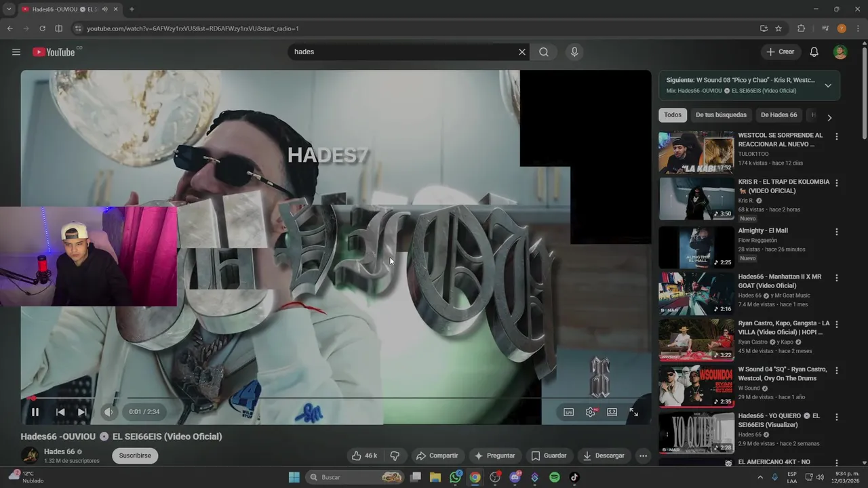Like the video with 46 k likes
The width and height of the screenshot is (868, 488).
click(x=365, y=455)
